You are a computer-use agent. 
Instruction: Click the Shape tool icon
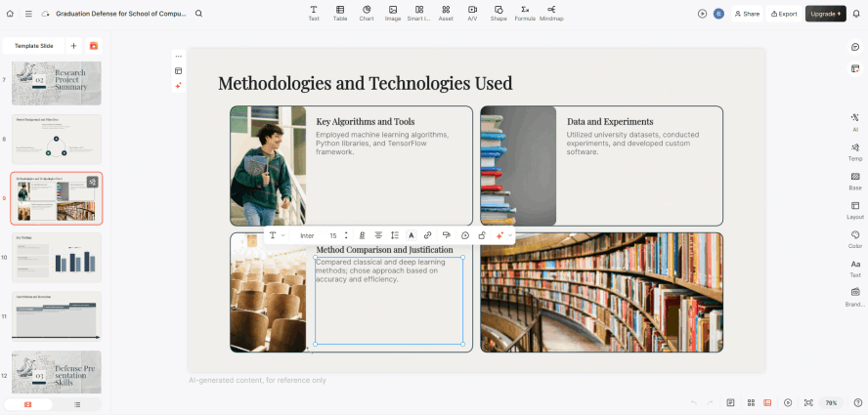(499, 13)
